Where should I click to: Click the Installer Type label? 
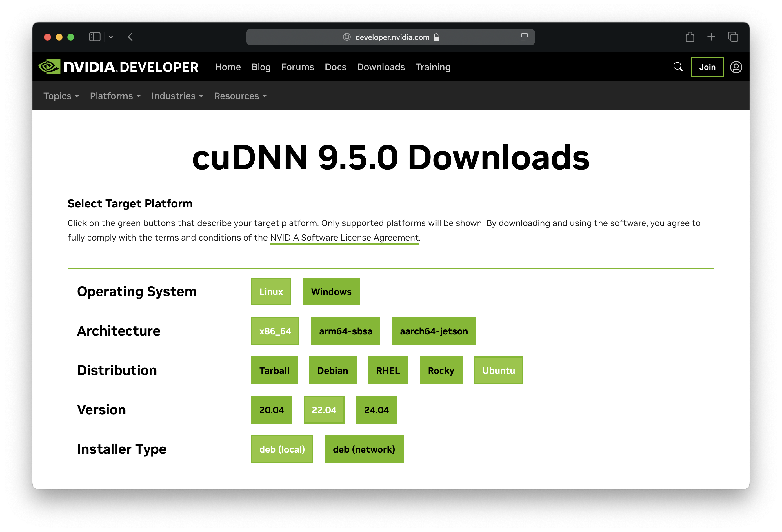(x=121, y=449)
